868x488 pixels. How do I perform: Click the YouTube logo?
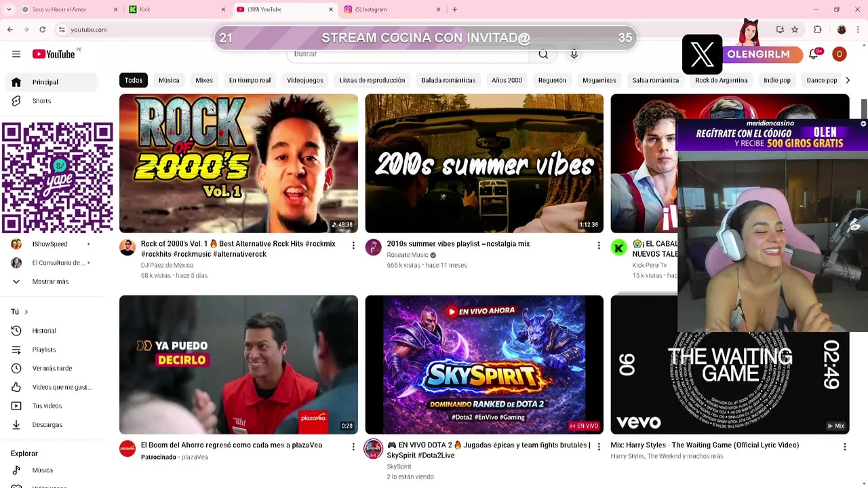click(54, 54)
